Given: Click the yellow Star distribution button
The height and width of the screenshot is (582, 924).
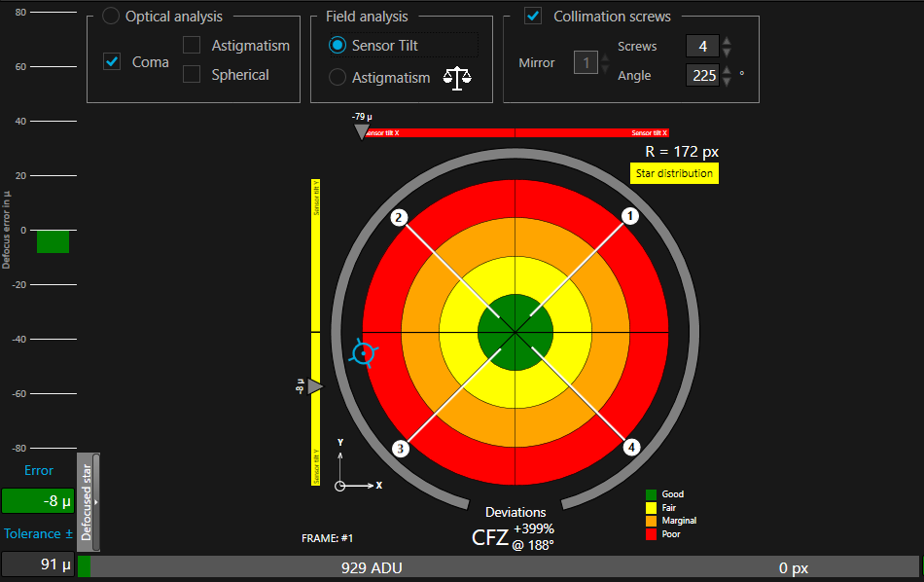Looking at the screenshot, I should click(674, 174).
